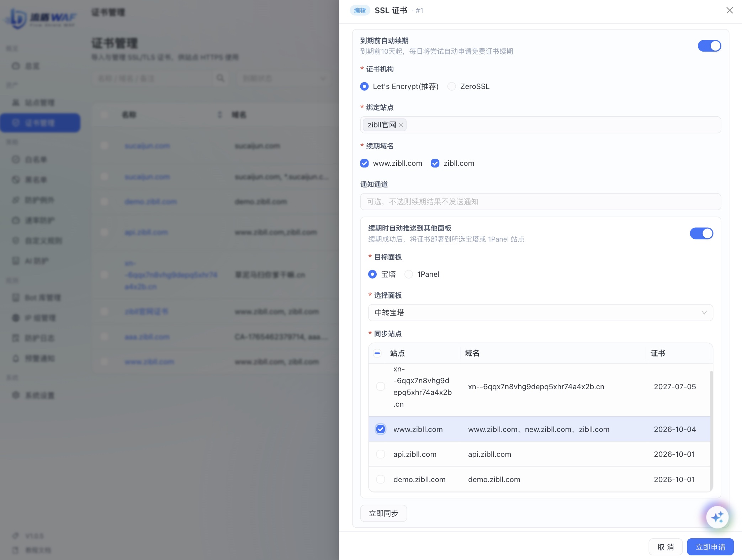Disable 续期时自动推送到其他面板 switch
Image resolution: width=742 pixels, height=560 pixels.
701,233
